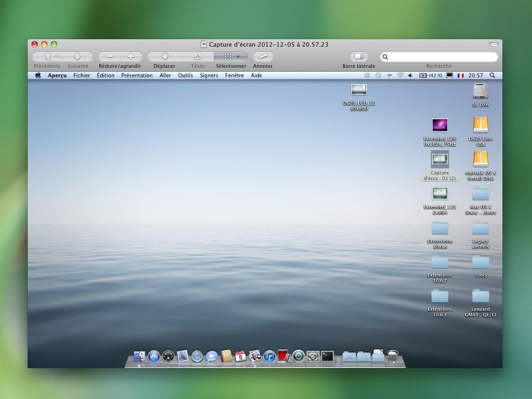Select the Texte tool
532x399 pixels.
[x=198, y=56]
